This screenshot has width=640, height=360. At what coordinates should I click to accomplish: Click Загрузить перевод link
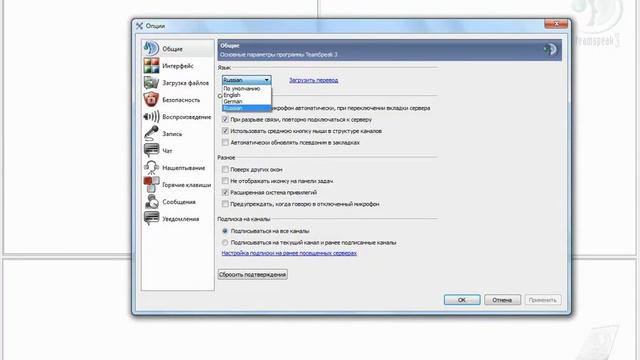pos(313,80)
